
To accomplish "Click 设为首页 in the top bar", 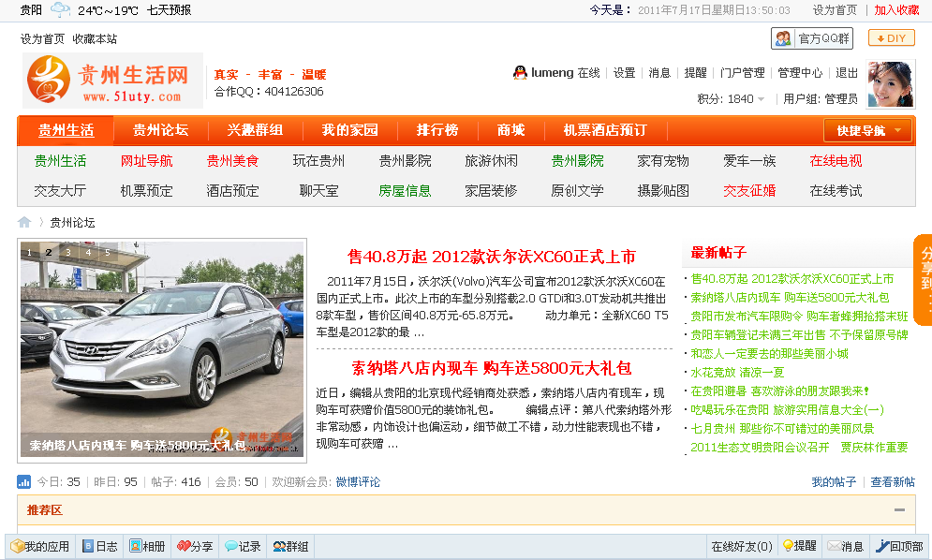I will [835, 10].
